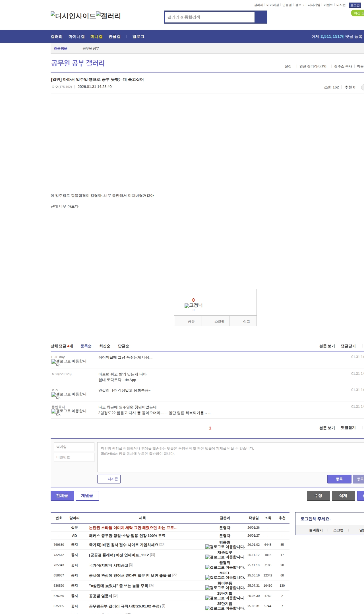The width and height of the screenshot is (364, 614).
Task: Switch to the 개념글 tab
Action: coord(87,495)
